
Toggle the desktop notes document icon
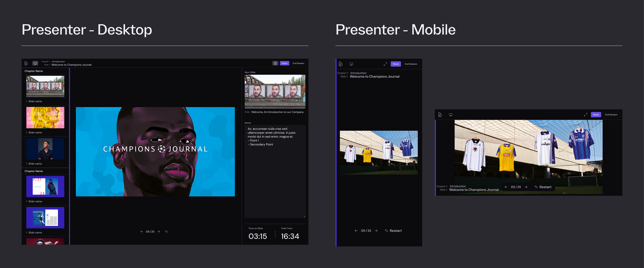pyautogui.click(x=275, y=63)
